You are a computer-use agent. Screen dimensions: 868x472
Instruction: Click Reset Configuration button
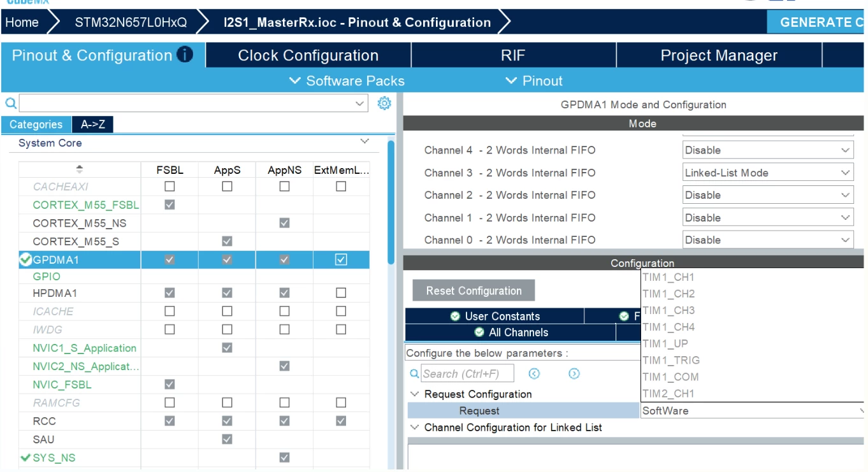pyautogui.click(x=474, y=290)
